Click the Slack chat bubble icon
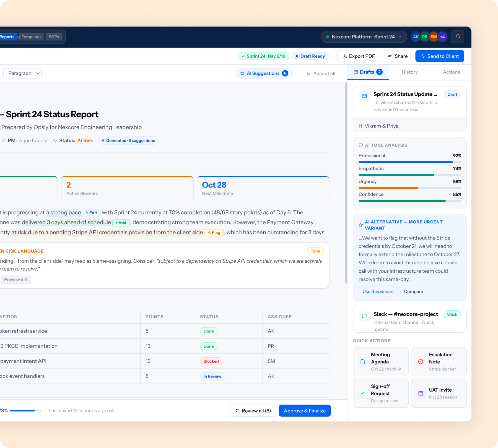Viewport: 498px width, 448px height. (x=364, y=316)
